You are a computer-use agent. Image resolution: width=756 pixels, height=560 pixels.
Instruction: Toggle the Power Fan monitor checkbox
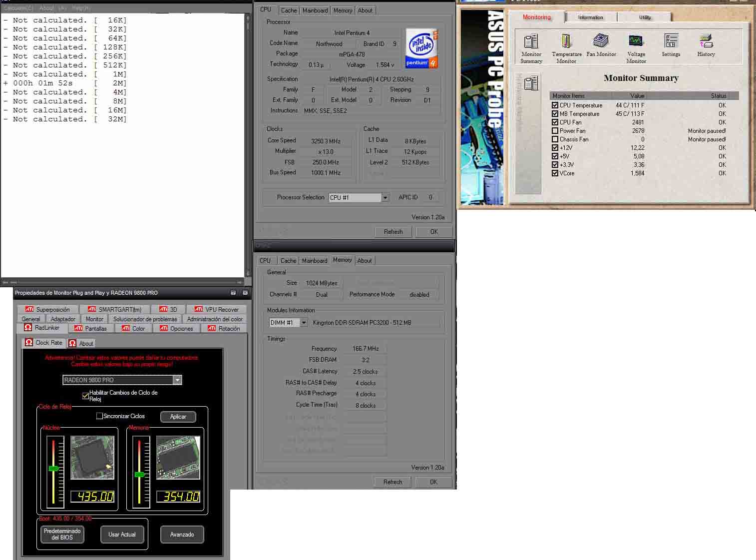coord(555,131)
